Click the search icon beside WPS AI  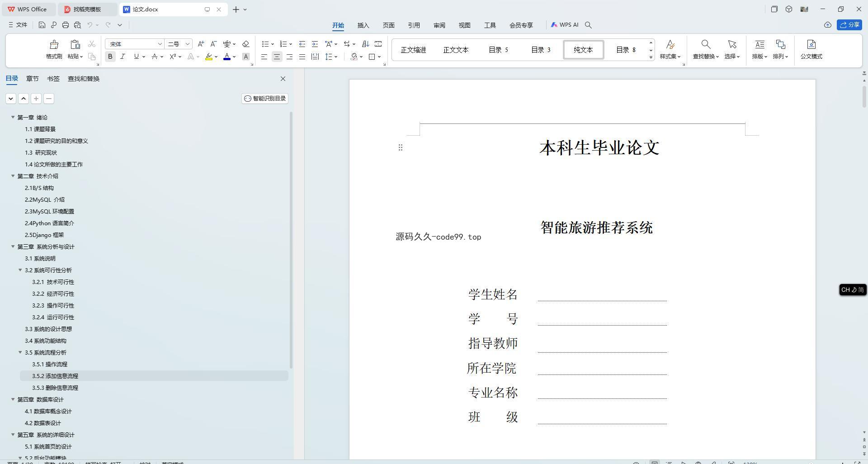[588, 25]
